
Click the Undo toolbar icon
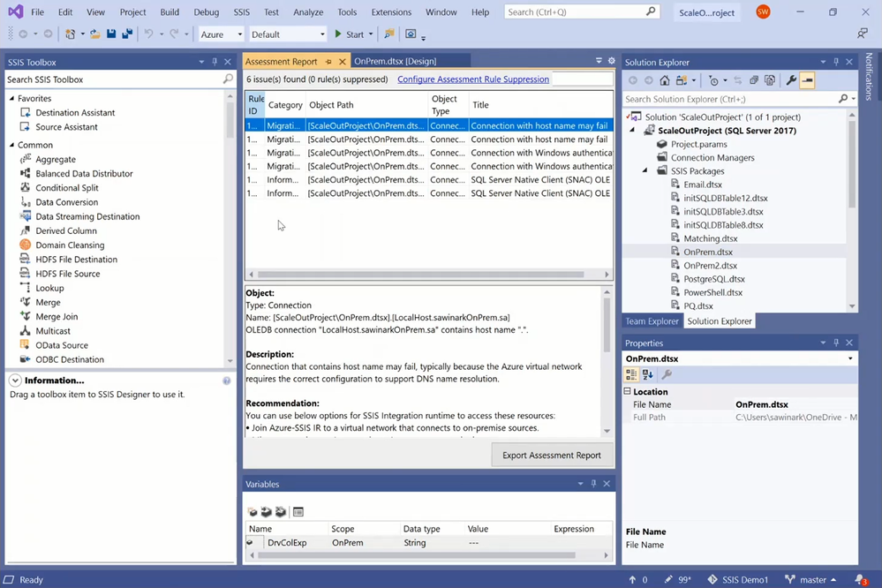click(x=148, y=34)
